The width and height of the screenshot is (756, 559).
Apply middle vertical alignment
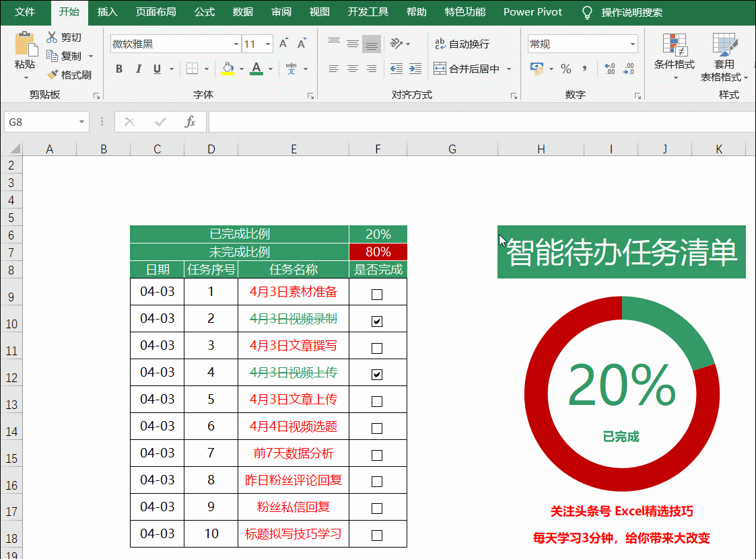tap(353, 44)
